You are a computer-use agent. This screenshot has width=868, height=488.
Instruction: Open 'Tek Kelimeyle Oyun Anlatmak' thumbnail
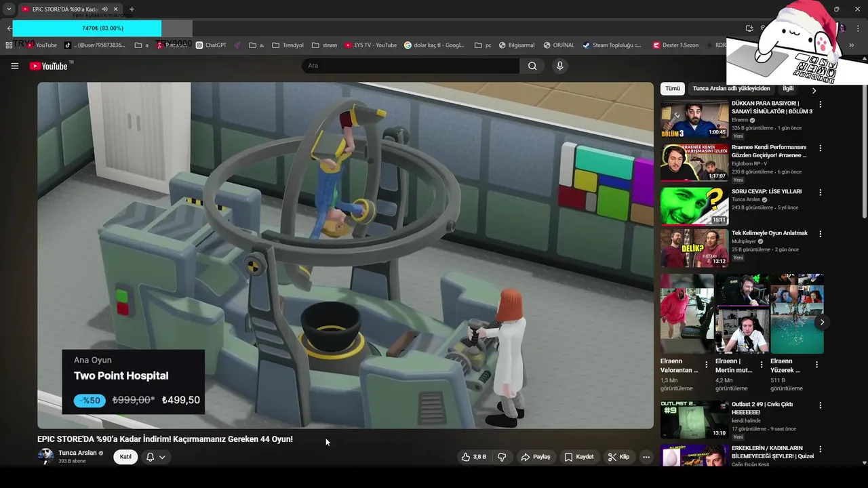click(694, 247)
